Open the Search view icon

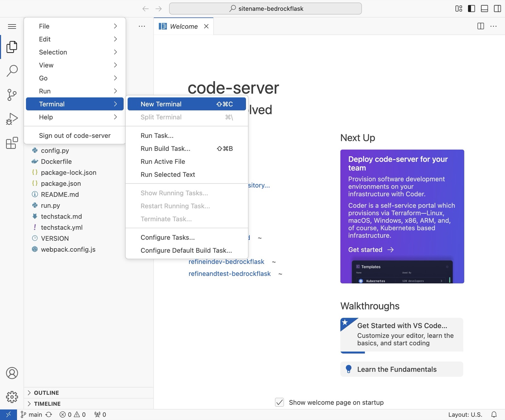12,71
